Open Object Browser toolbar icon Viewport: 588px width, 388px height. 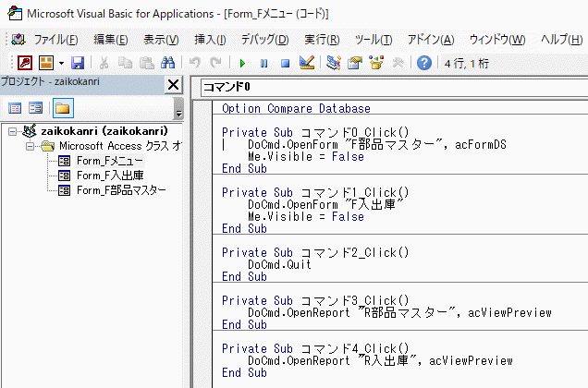376,63
